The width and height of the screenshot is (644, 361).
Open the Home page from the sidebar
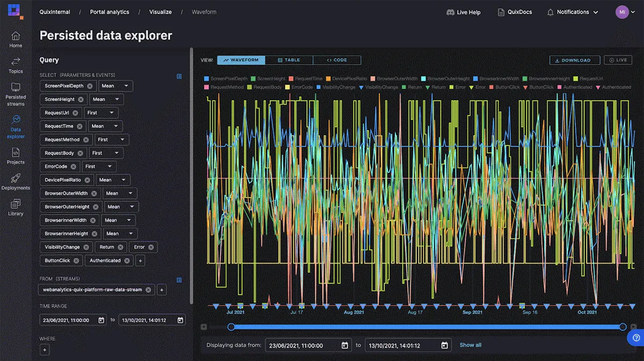coord(16,38)
